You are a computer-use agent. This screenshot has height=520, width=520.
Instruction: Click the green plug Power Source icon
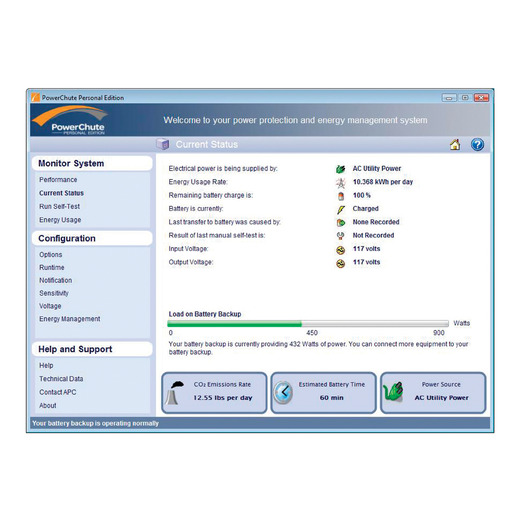coord(393,392)
